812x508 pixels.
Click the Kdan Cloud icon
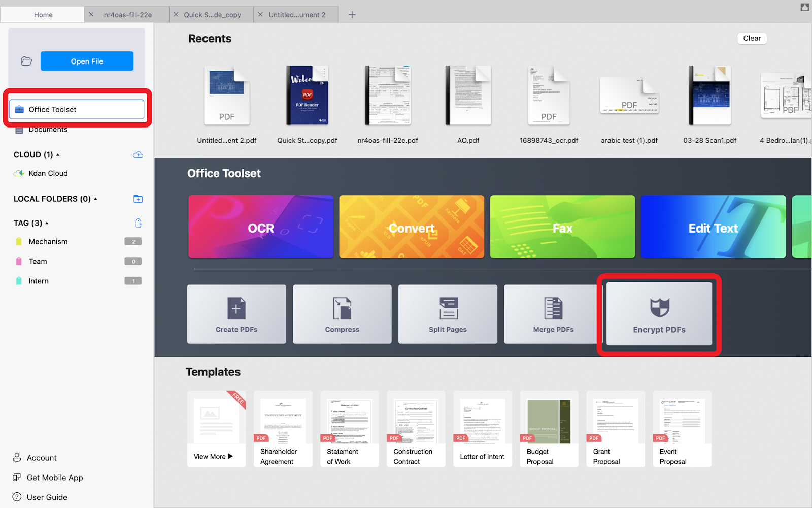tap(19, 173)
